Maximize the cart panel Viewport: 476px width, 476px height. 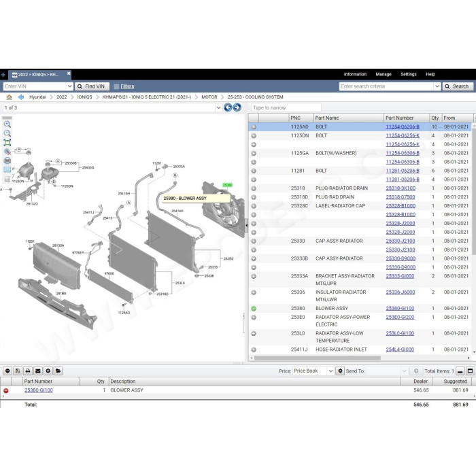[471, 371]
